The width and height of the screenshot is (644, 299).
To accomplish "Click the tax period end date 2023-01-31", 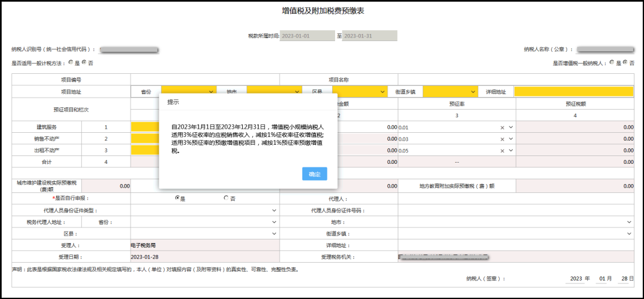I will pos(370,36).
